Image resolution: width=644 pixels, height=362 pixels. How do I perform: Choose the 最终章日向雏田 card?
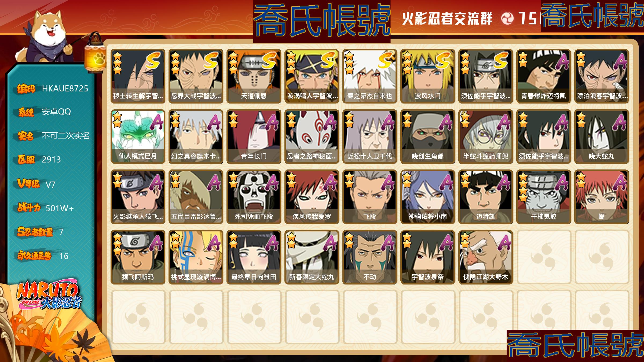pyautogui.click(x=254, y=257)
